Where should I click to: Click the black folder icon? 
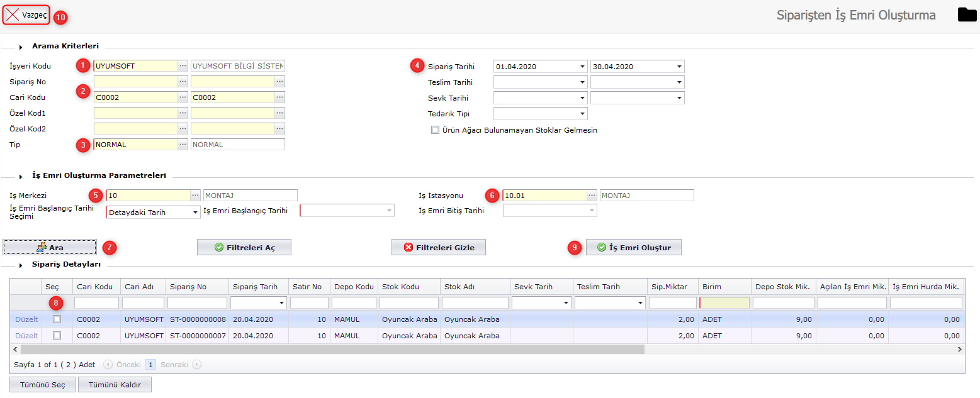[967, 14]
